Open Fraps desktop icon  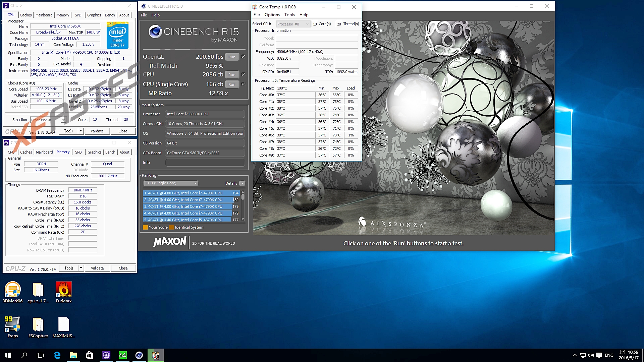(13, 325)
